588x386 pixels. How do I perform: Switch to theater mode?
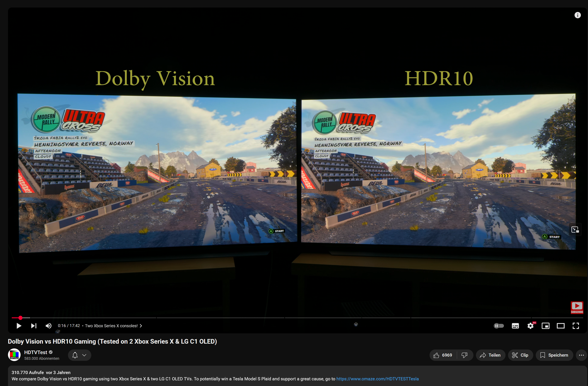tap(561, 326)
